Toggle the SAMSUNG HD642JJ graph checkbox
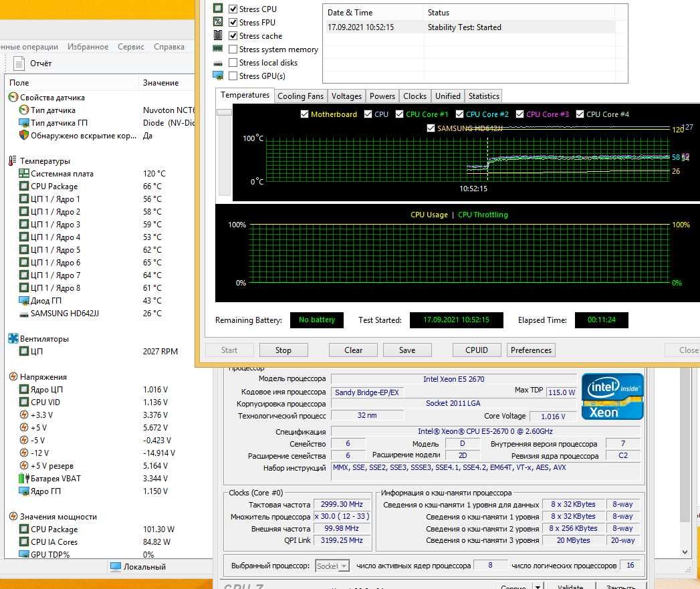 coord(431,128)
